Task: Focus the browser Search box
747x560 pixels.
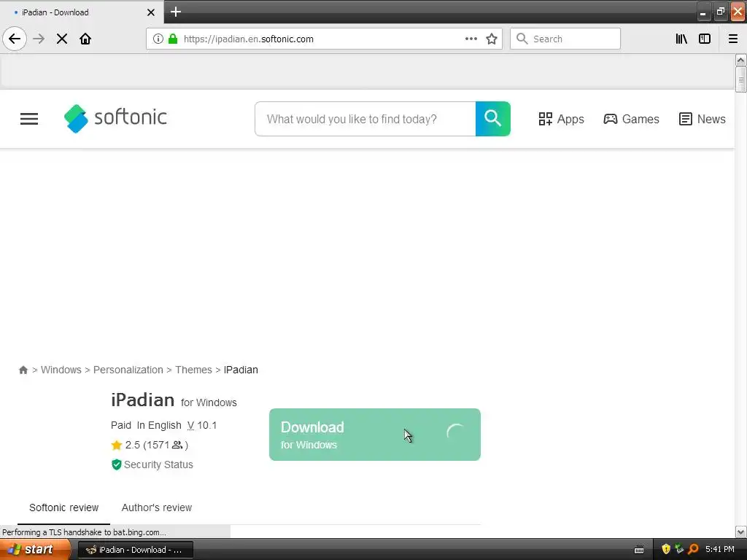Action: 565,39
